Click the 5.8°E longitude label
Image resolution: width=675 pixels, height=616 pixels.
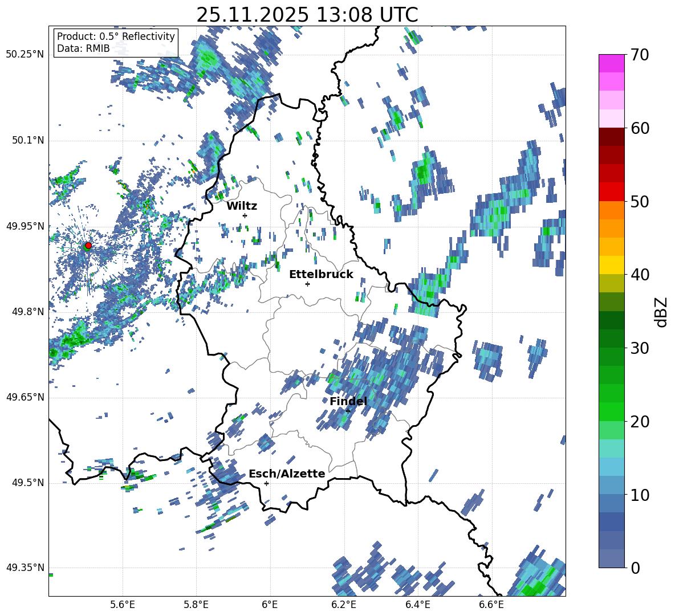pos(196,605)
